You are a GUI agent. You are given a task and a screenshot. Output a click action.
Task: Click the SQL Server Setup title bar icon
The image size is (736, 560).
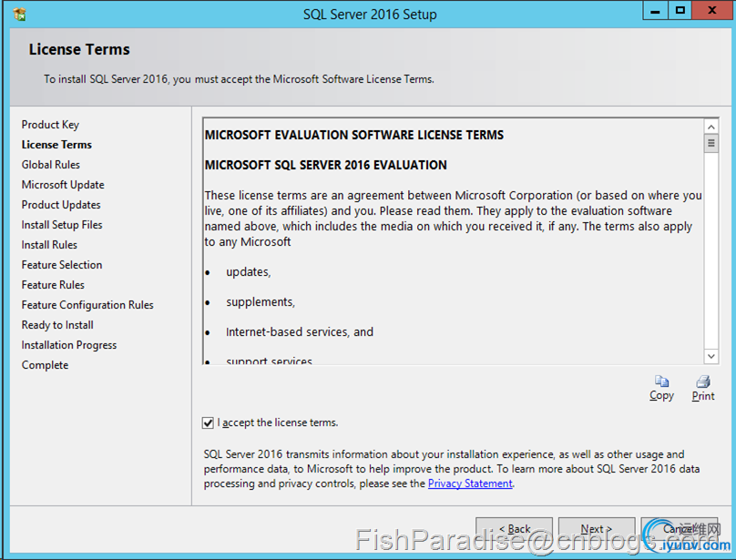point(20,14)
